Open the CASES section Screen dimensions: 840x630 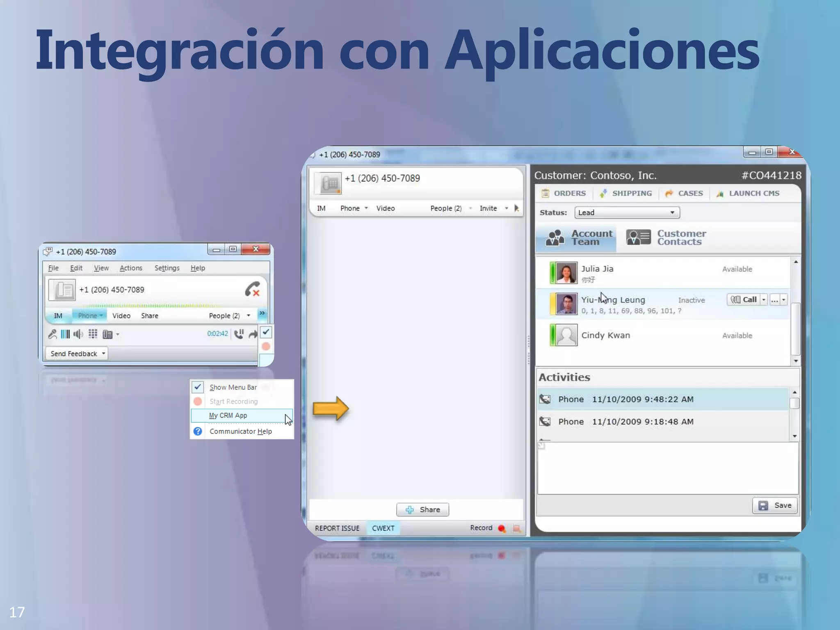pyautogui.click(x=684, y=193)
